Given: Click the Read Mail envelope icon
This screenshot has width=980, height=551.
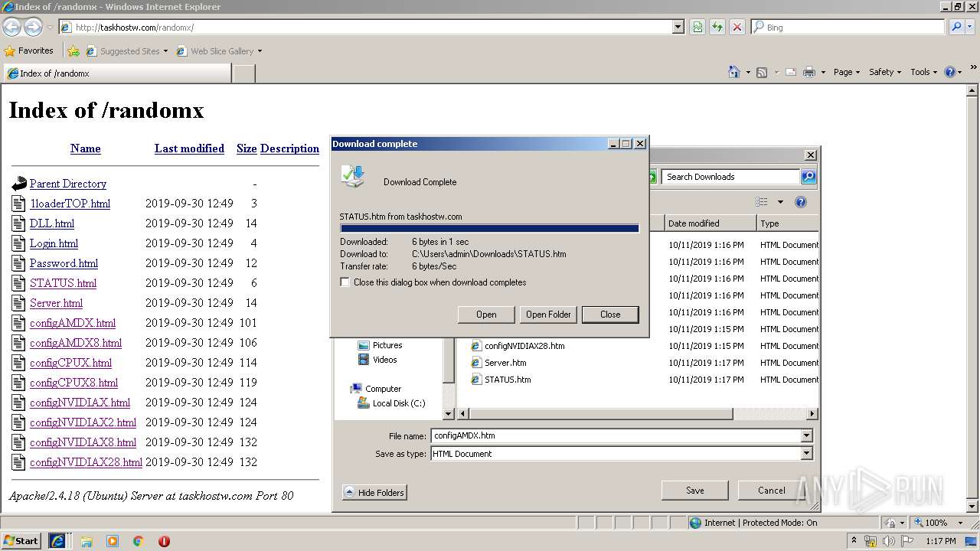Looking at the screenshot, I should coord(790,72).
